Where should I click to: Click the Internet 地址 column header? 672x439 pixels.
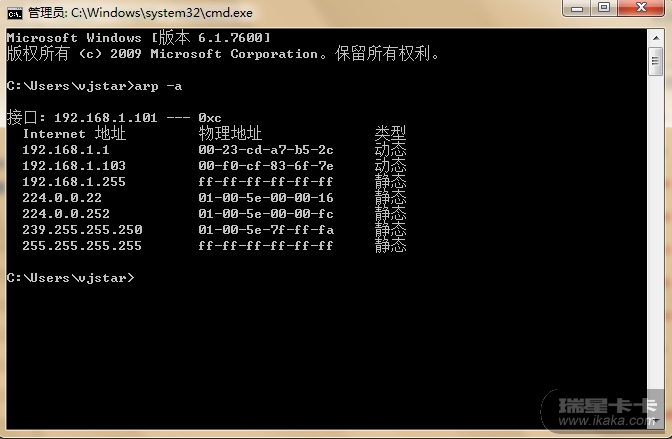tap(74, 134)
